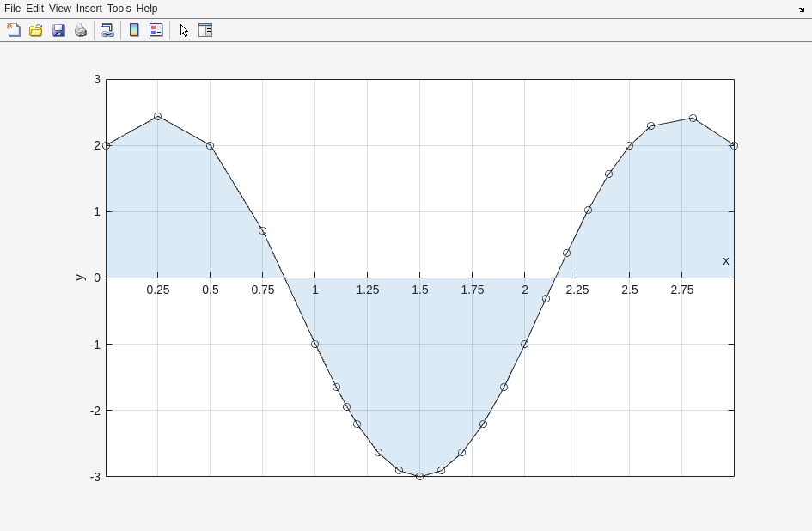Toggle Insert Colorbar in the toolbar
Screen dimensions: 812x531
pos(134,30)
